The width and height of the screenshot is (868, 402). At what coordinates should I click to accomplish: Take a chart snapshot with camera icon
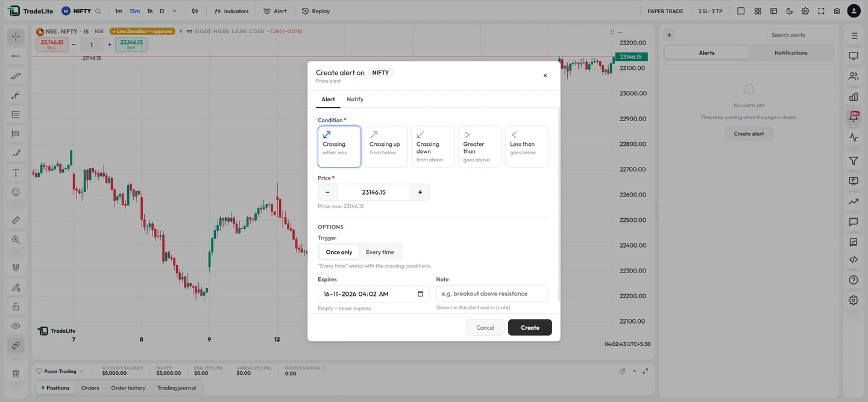837,11
